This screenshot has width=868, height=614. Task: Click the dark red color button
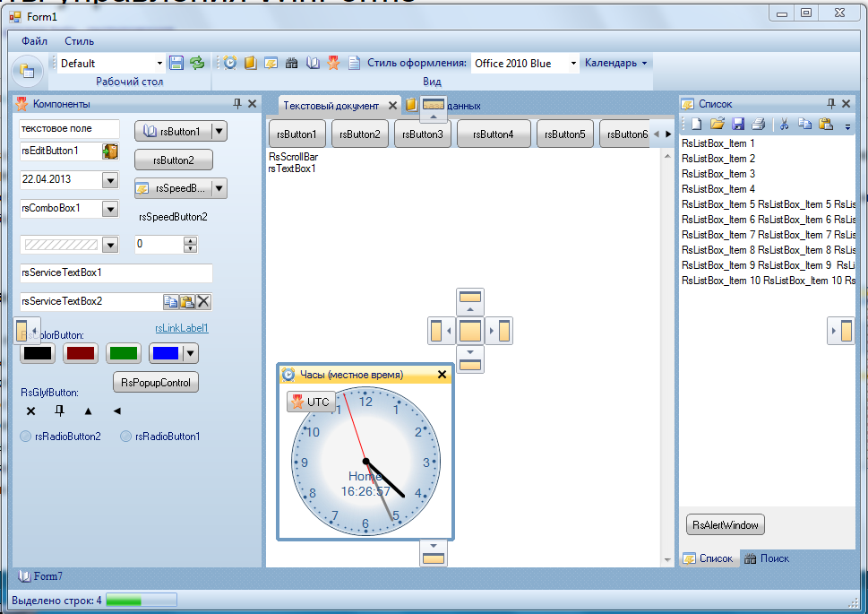81,353
